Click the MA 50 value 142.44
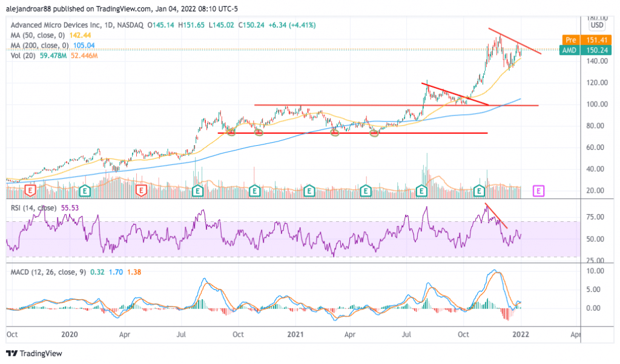 [81, 36]
